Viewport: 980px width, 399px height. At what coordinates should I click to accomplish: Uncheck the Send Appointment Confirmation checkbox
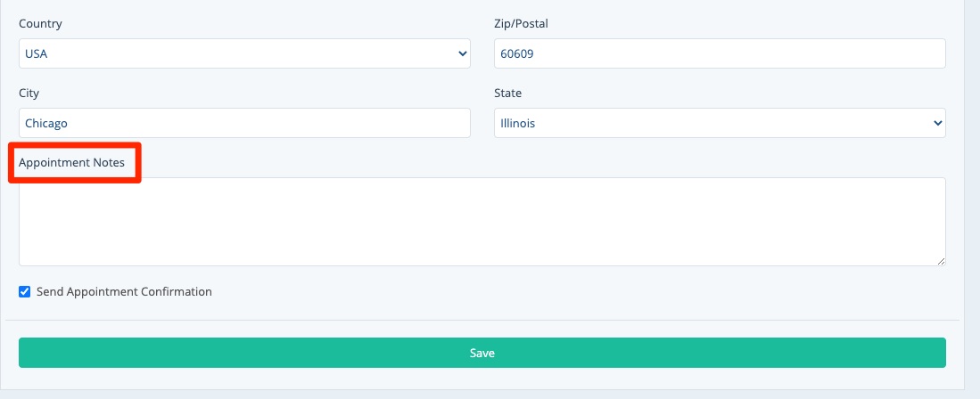pyautogui.click(x=25, y=291)
